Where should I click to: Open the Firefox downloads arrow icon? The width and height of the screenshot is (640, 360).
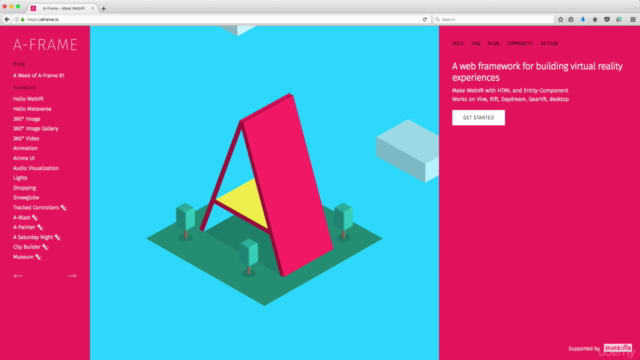(x=583, y=19)
